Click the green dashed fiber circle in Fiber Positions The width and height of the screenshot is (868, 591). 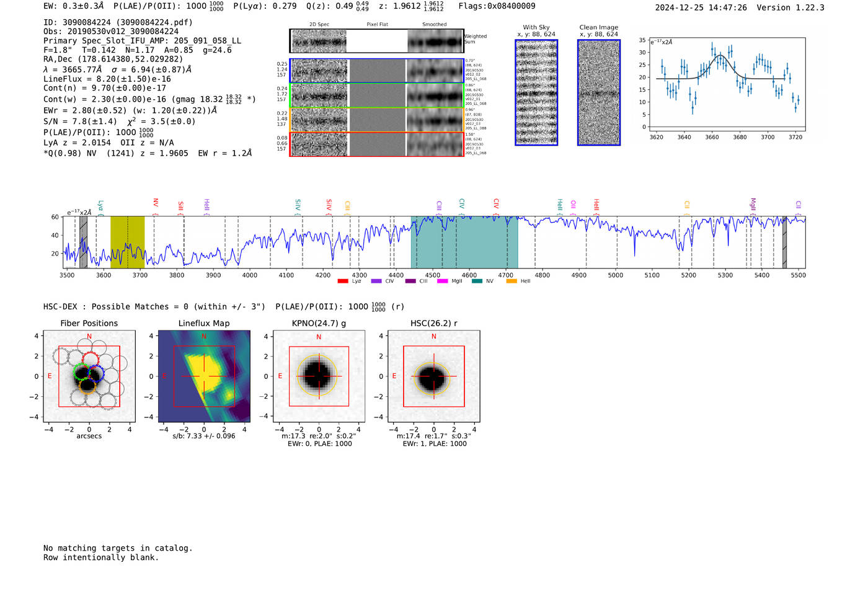[x=81, y=372]
